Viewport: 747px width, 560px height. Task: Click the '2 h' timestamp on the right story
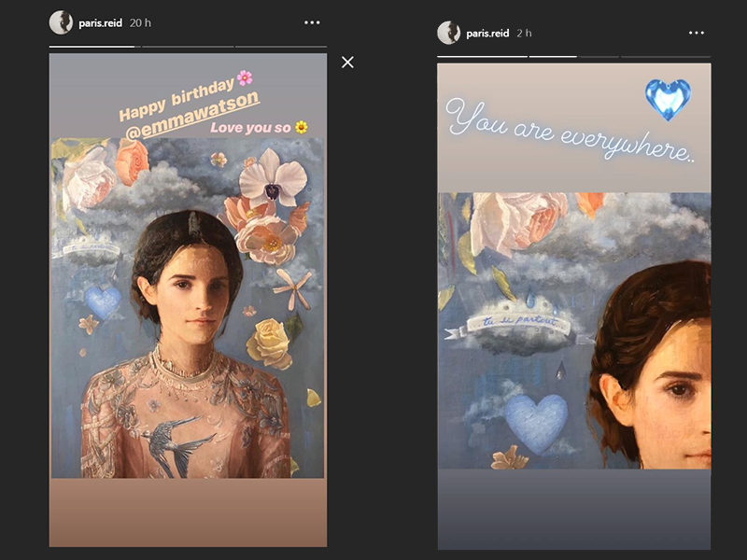tap(522, 31)
